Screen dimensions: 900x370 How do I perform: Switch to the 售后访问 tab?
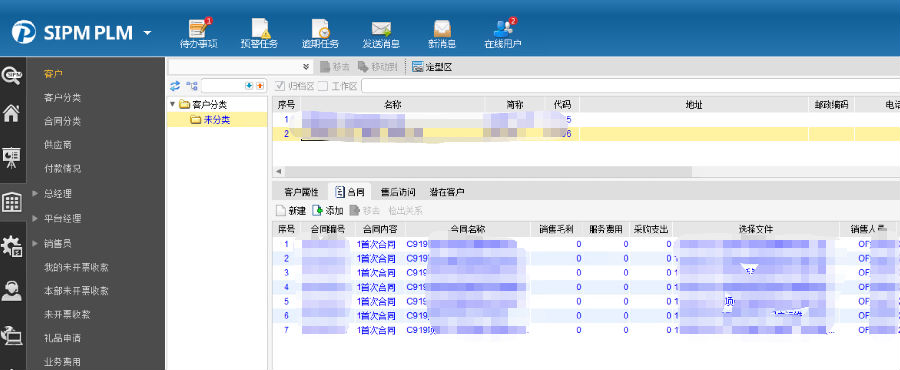[397, 192]
